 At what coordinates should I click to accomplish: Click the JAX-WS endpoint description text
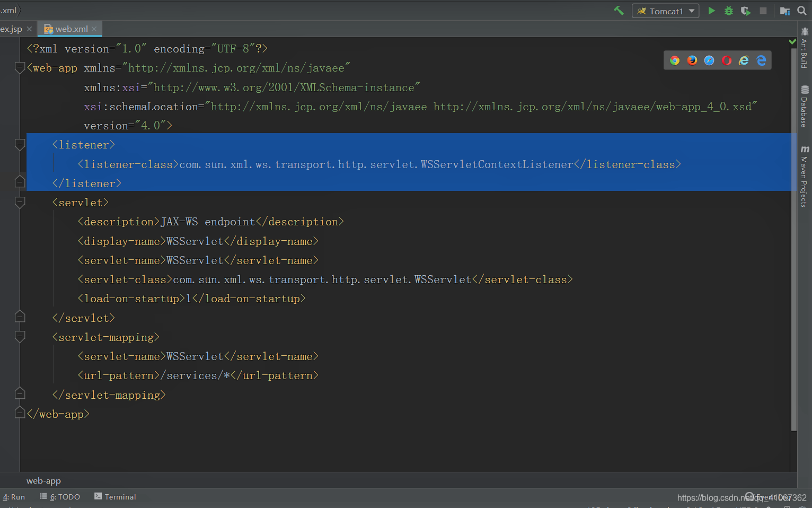coord(208,222)
